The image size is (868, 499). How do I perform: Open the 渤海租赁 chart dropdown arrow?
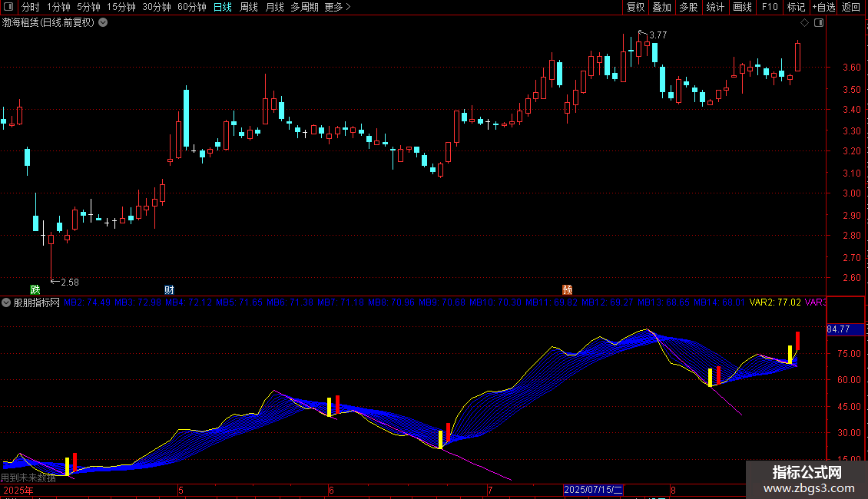click(x=103, y=23)
